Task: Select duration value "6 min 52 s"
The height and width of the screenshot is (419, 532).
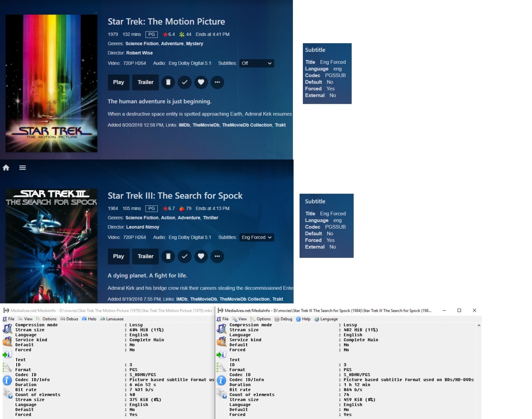Action: (143, 385)
